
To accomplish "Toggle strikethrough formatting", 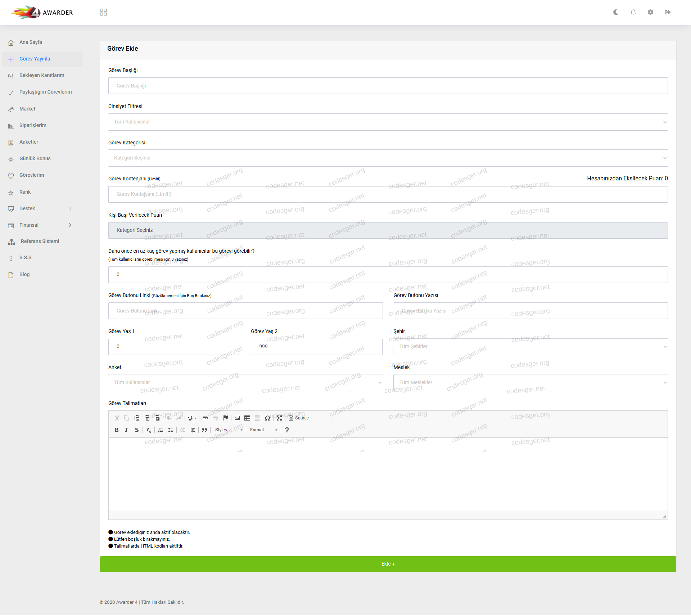I will point(137,430).
